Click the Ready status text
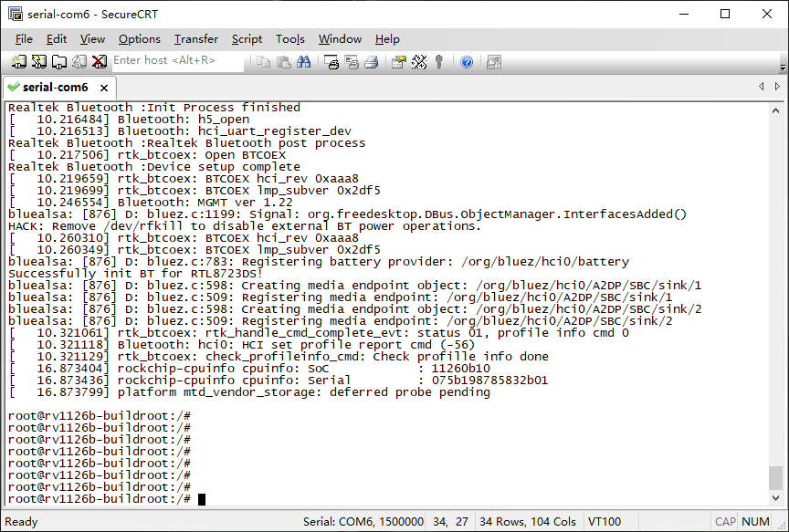This screenshot has height=532, width=789. point(21,521)
